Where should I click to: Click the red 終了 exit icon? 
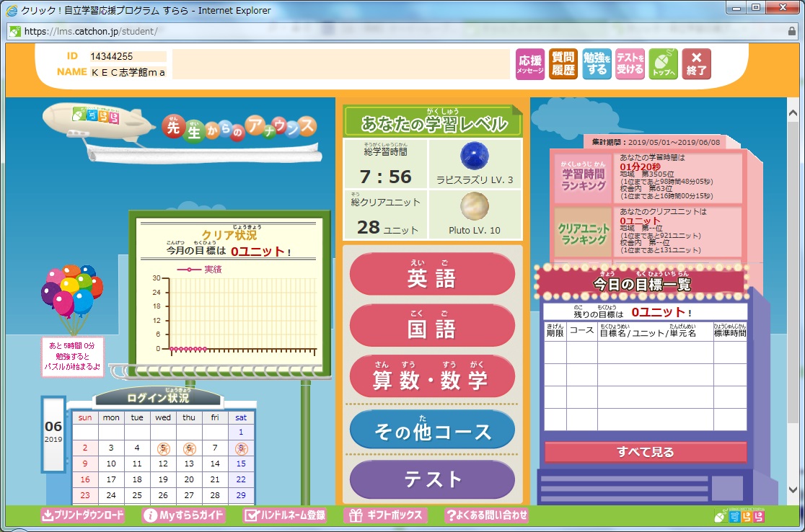tap(697, 64)
